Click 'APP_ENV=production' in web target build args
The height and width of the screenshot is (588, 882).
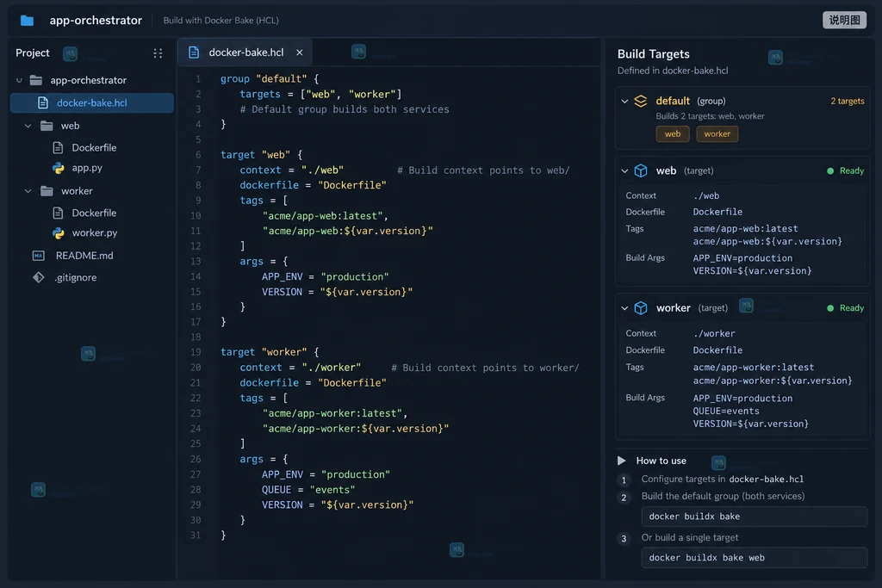coord(742,258)
